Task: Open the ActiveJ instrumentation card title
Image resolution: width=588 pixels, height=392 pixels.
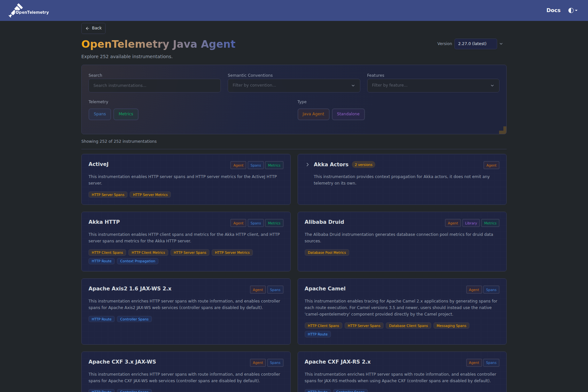Action: (x=98, y=164)
